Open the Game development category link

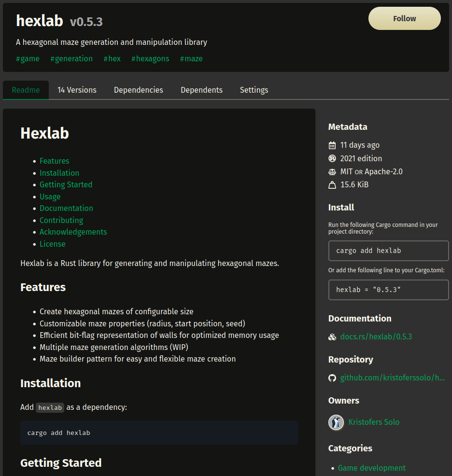click(371, 468)
